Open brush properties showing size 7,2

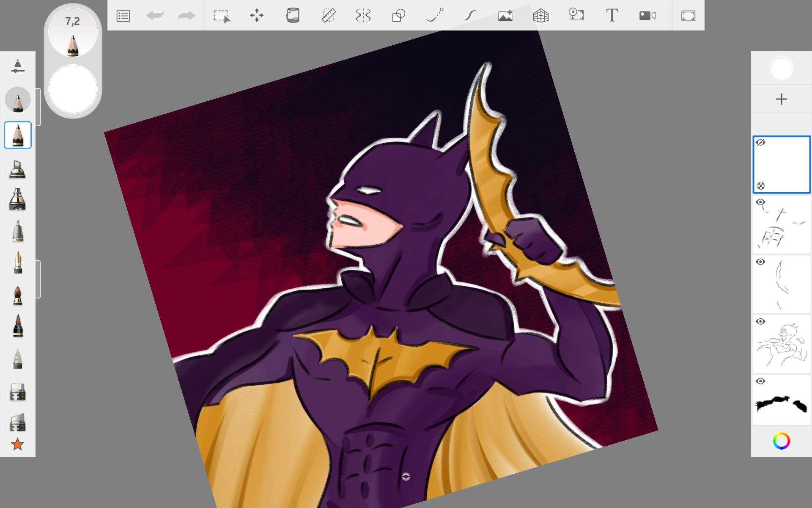73,33
